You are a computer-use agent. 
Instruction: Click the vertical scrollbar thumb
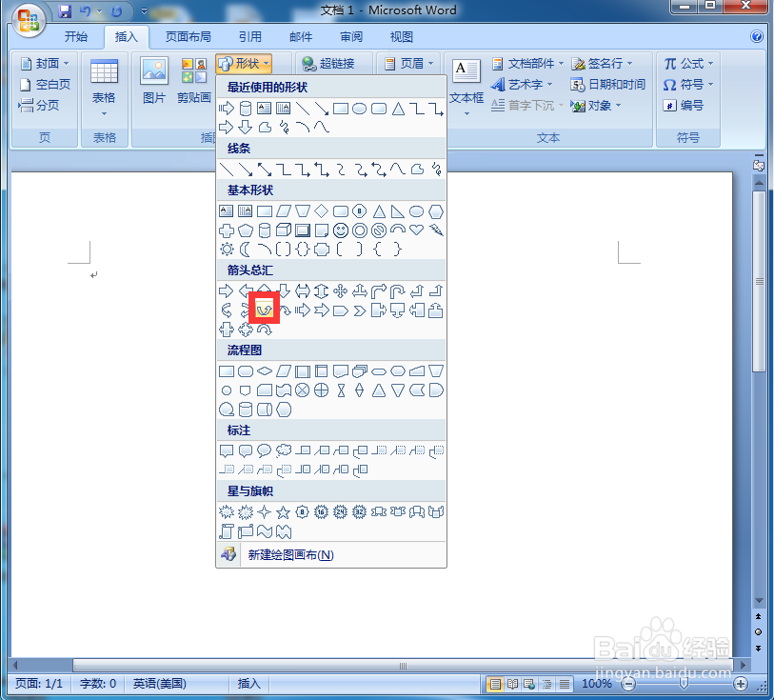(759, 281)
